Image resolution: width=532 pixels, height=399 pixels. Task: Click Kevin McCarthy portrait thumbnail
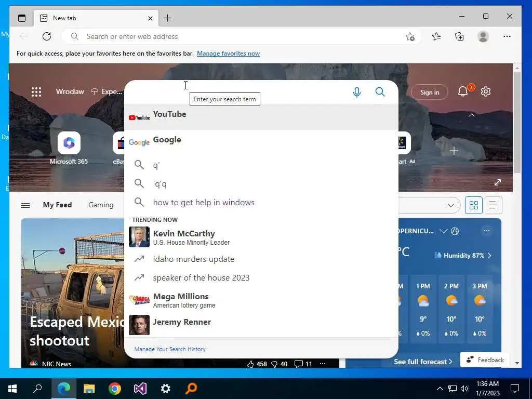pos(139,237)
